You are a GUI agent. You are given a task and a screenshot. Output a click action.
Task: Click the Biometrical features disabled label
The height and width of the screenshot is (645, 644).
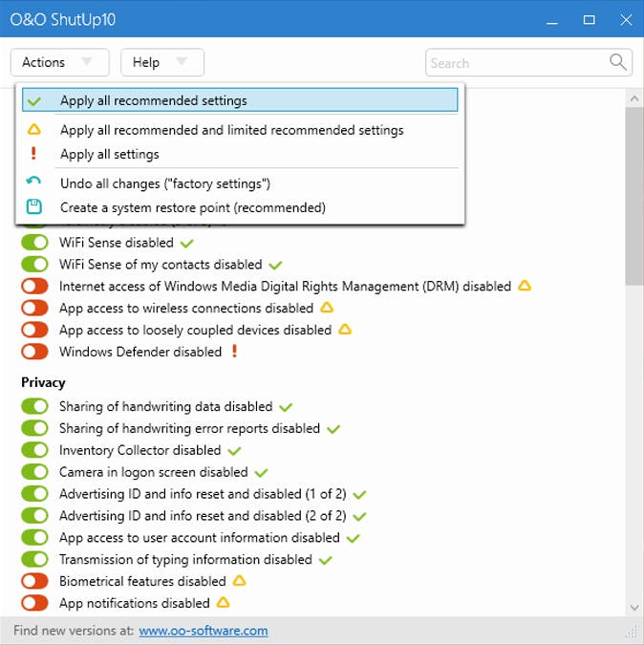142,581
